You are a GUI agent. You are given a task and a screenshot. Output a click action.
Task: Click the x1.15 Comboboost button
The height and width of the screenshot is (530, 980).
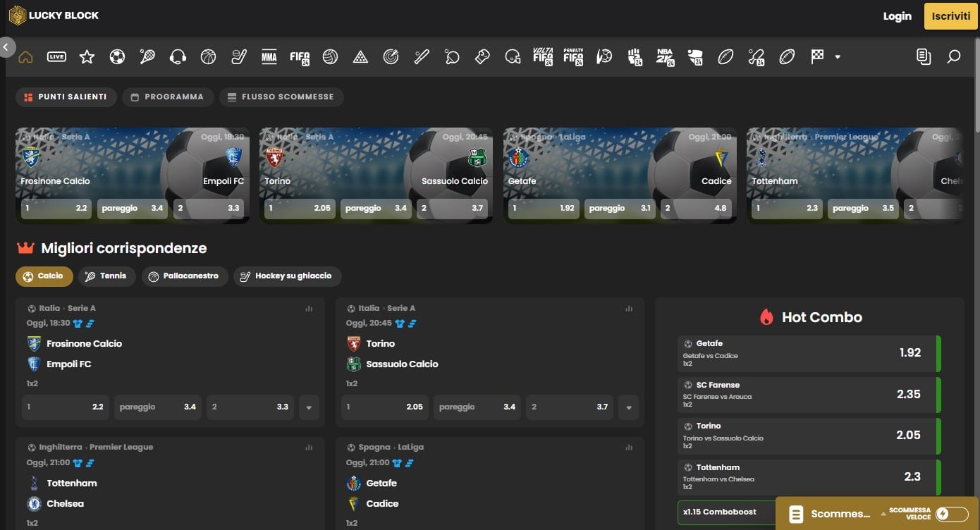click(x=726, y=512)
